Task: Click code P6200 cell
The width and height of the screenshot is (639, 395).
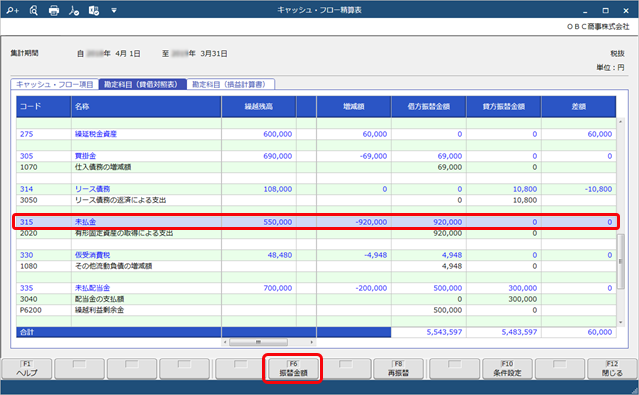Action: (x=44, y=310)
